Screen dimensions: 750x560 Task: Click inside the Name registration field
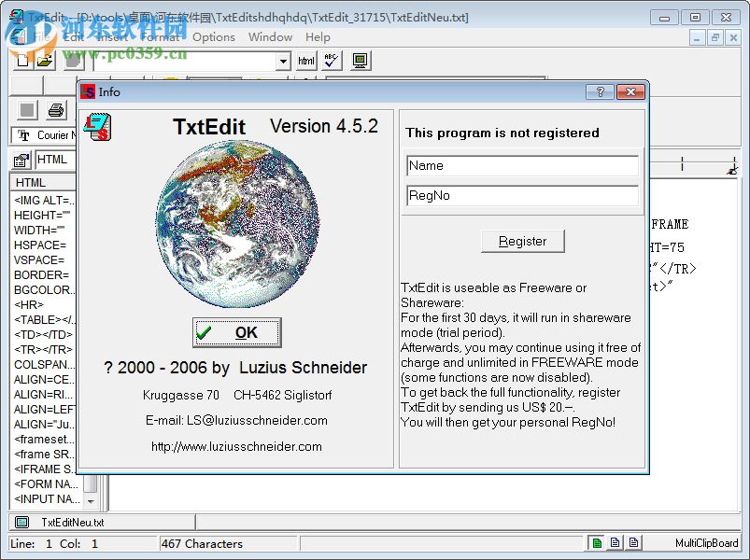(521, 165)
